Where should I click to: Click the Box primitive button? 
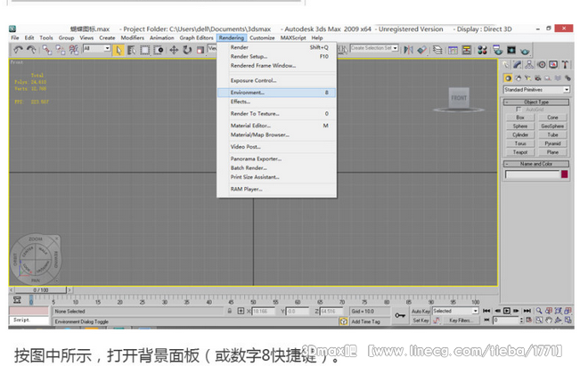520,118
